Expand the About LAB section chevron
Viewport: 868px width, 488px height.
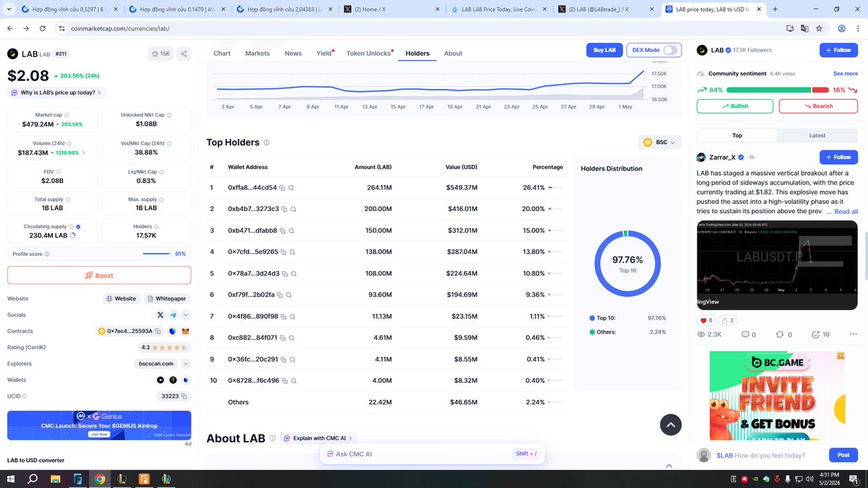[668, 466]
